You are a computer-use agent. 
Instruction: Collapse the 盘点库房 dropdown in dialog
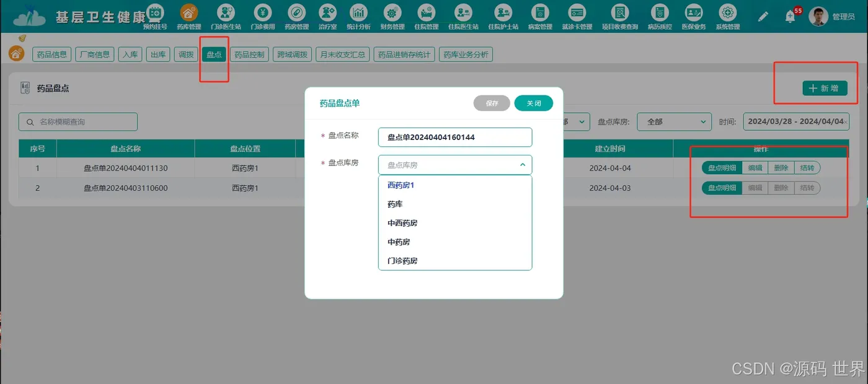[522, 165]
